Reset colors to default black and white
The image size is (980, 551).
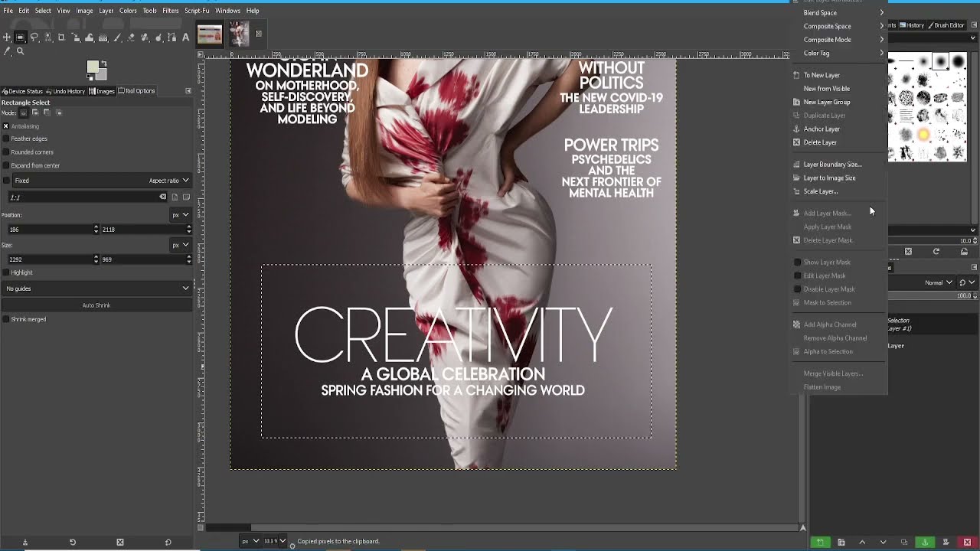tap(90, 77)
